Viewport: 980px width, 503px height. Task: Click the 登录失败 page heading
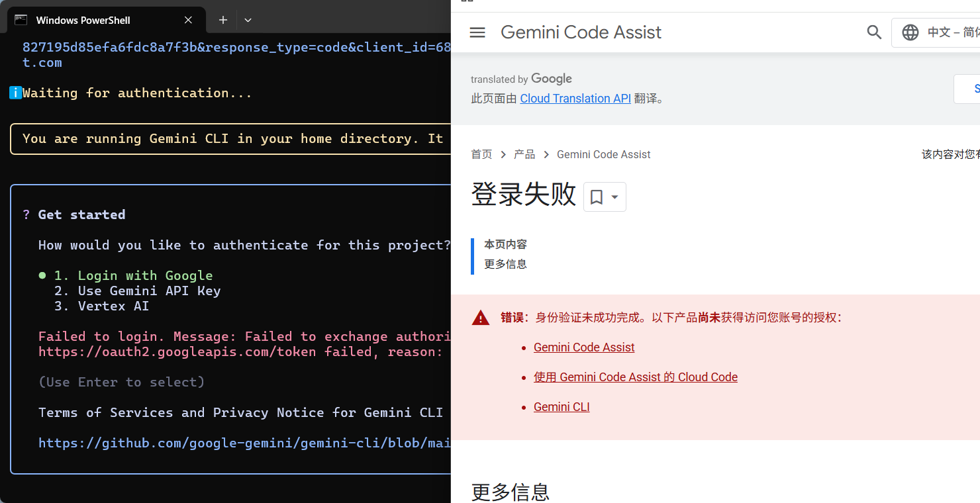[524, 195]
